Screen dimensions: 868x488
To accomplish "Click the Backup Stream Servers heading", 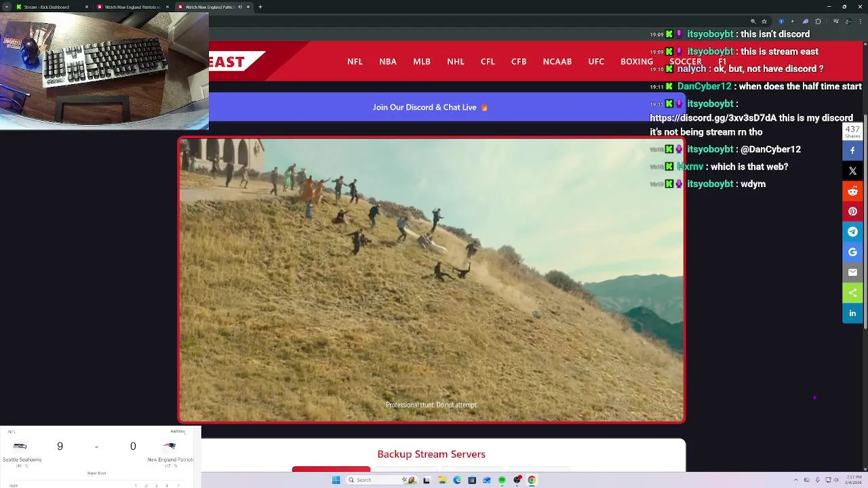I will (x=431, y=454).
